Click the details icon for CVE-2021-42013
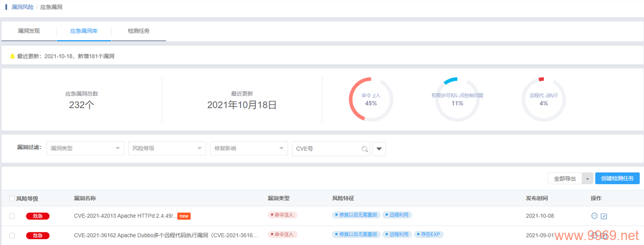This screenshot has width=644, height=245. pyautogui.click(x=595, y=216)
